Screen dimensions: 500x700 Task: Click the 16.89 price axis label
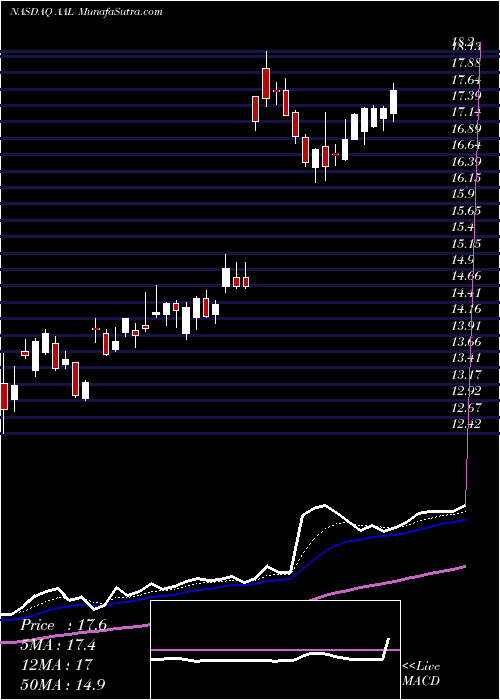[x=466, y=129]
